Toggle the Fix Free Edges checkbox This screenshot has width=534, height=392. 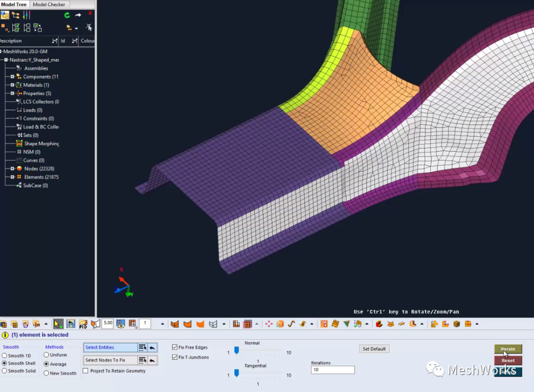click(x=175, y=348)
